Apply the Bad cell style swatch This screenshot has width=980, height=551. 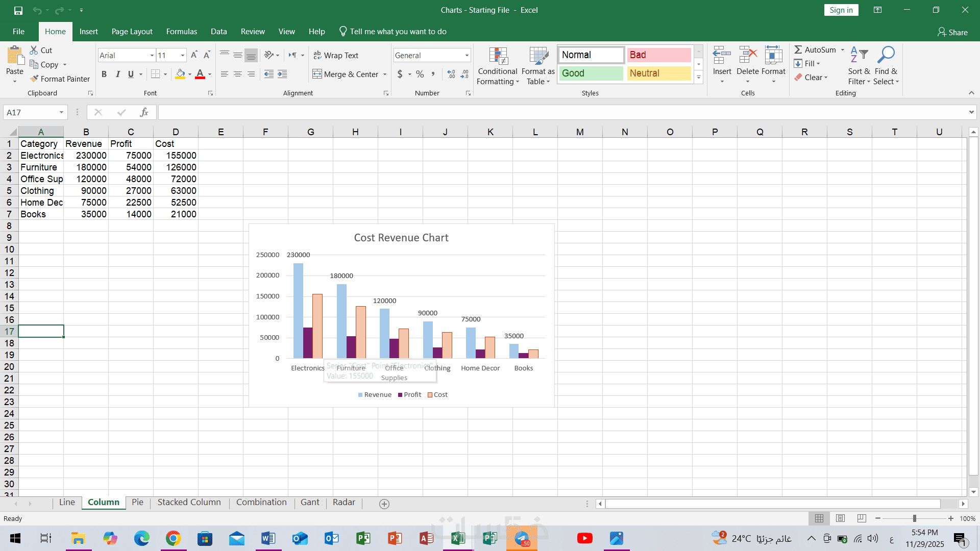tap(658, 55)
